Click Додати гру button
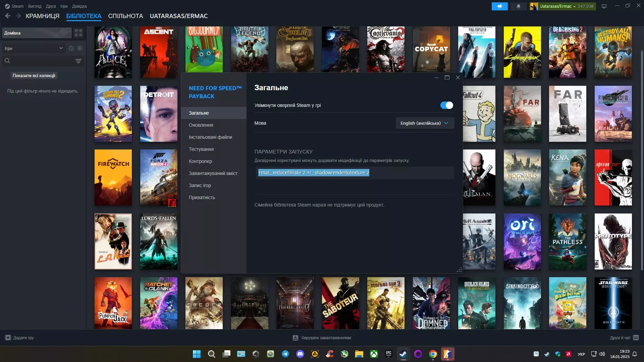This screenshot has width=644, height=362. (x=19, y=338)
